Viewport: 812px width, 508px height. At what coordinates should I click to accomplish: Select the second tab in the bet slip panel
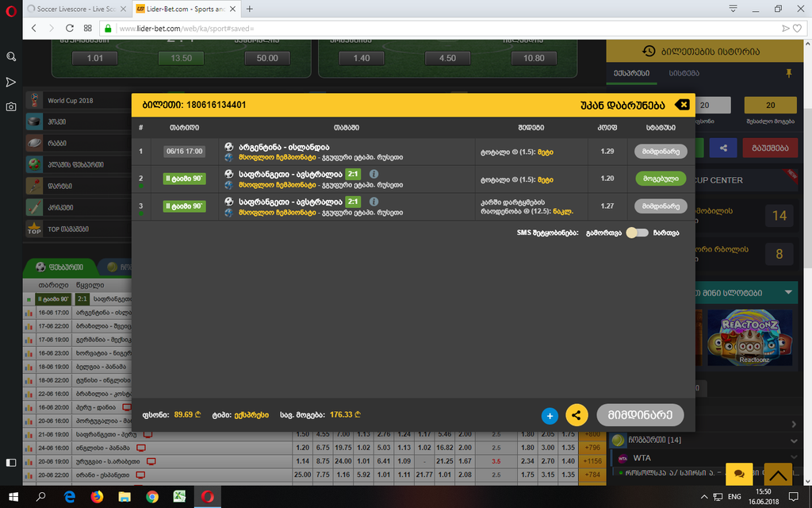[x=684, y=74]
